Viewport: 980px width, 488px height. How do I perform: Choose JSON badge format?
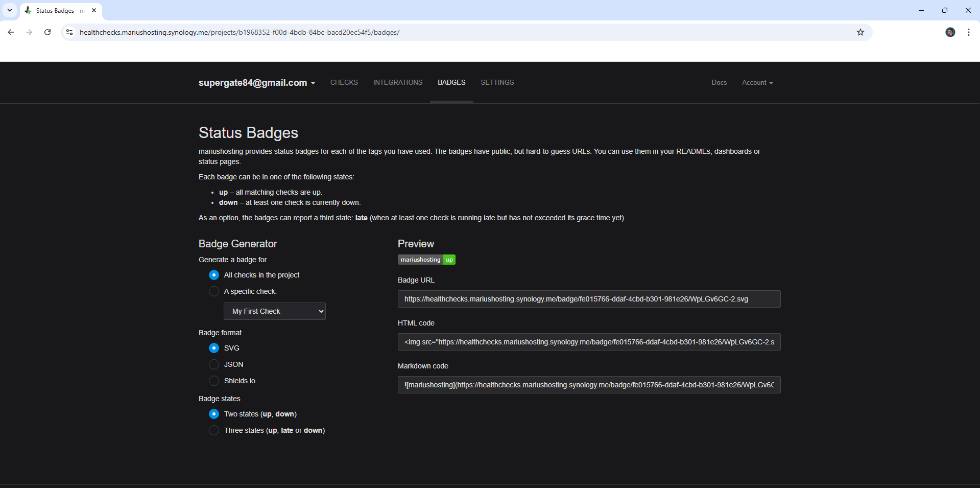coord(214,364)
